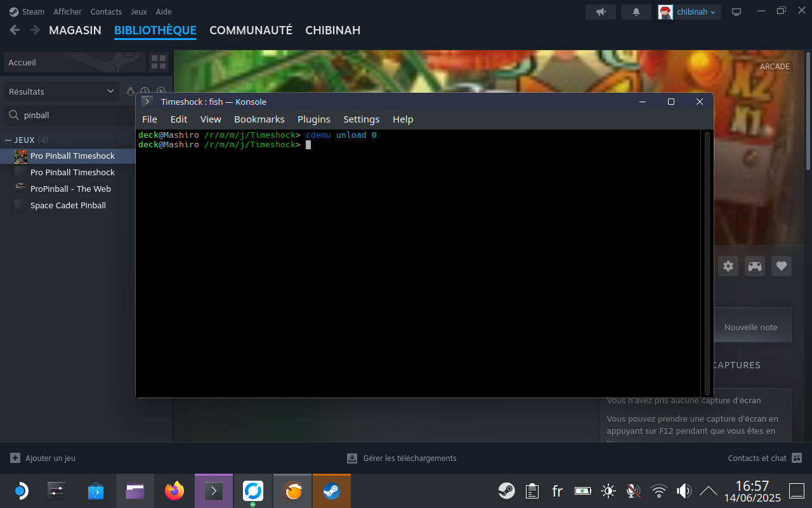
Task: Open game settings gear icon
Action: coord(728,266)
